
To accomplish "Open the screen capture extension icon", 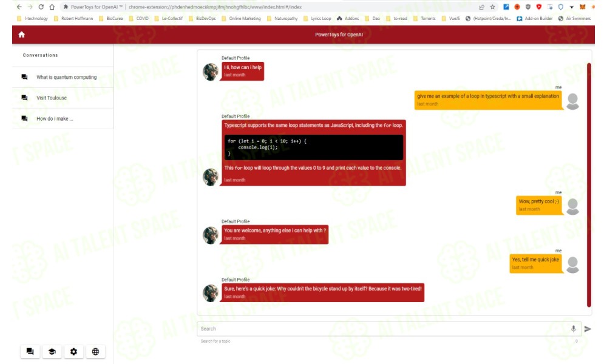I will click(550, 7).
